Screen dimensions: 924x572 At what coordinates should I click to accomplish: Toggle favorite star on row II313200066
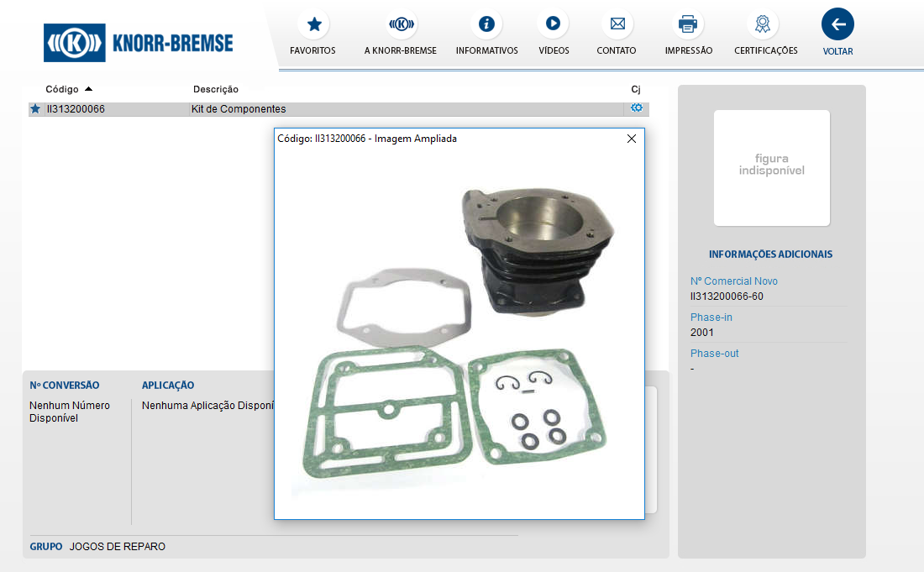[35, 109]
